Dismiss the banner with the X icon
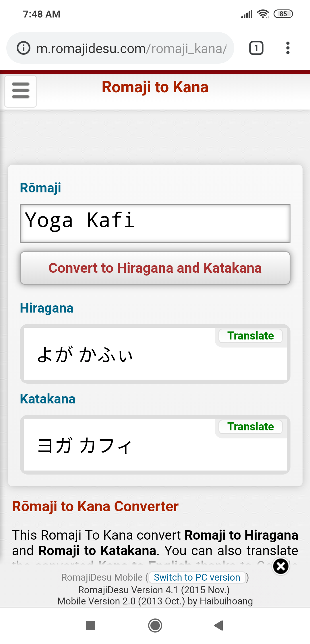The width and height of the screenshot is (310, 644). 281,566
